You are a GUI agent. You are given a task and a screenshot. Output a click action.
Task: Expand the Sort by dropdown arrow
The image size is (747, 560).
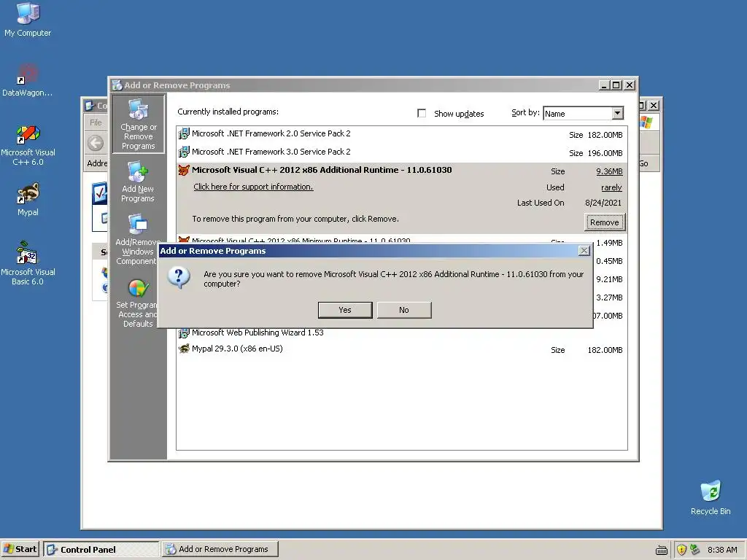coord(617,113)
